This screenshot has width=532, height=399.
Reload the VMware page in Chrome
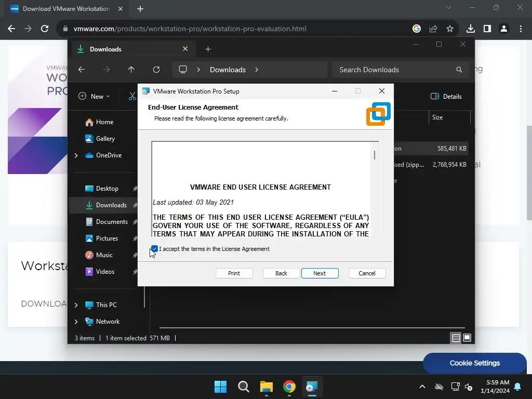pyautogui.click(x=45, y=29)
